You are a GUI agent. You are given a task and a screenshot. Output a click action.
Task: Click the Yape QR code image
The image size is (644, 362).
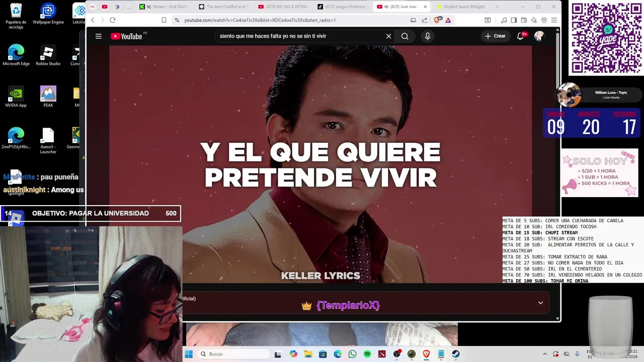[x=606, y=39]
